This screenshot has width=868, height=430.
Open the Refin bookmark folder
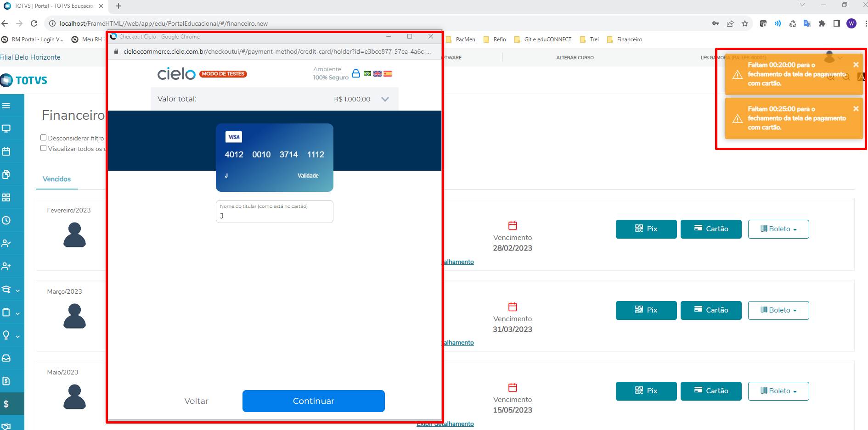[x=495, y=39]
